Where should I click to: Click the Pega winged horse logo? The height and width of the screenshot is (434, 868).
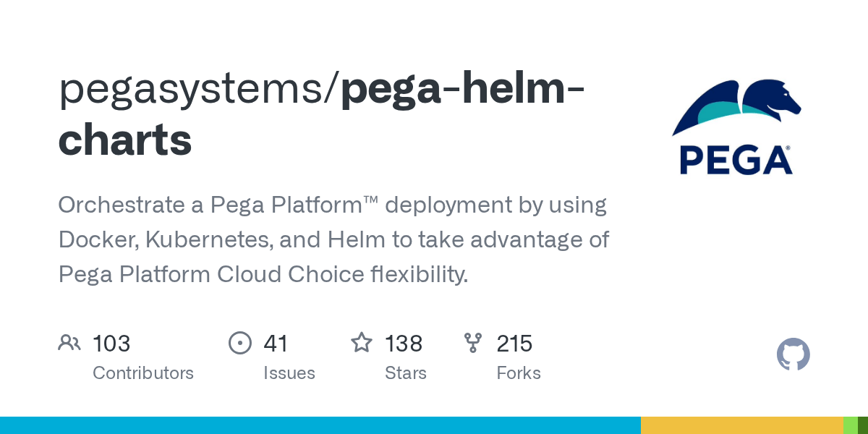(736, 106)
